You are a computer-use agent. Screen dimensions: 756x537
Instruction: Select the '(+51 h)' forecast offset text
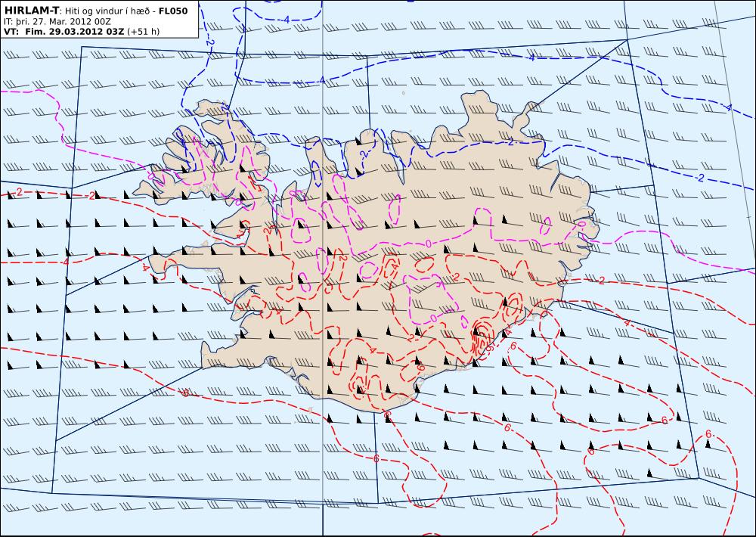[x=143, y=32]
